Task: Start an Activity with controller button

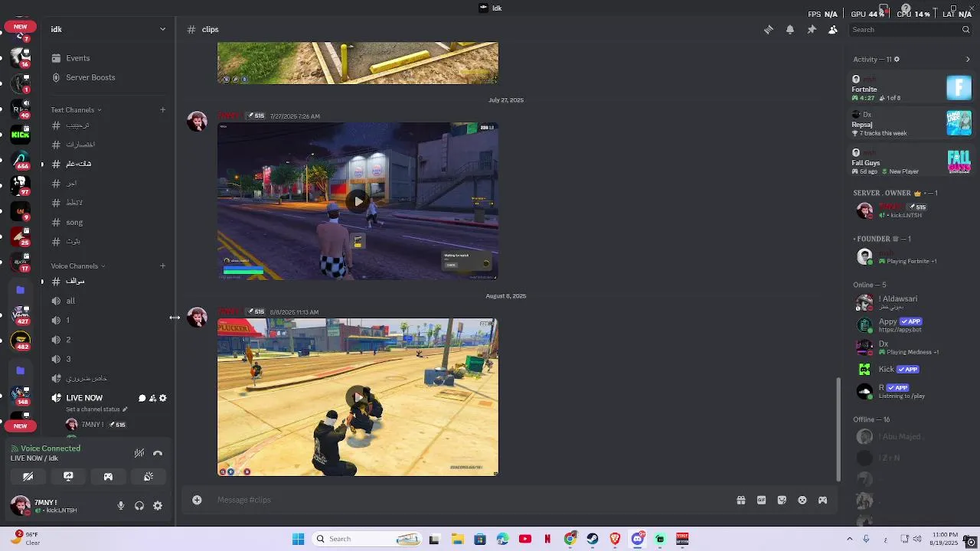Action: (108, 477)
